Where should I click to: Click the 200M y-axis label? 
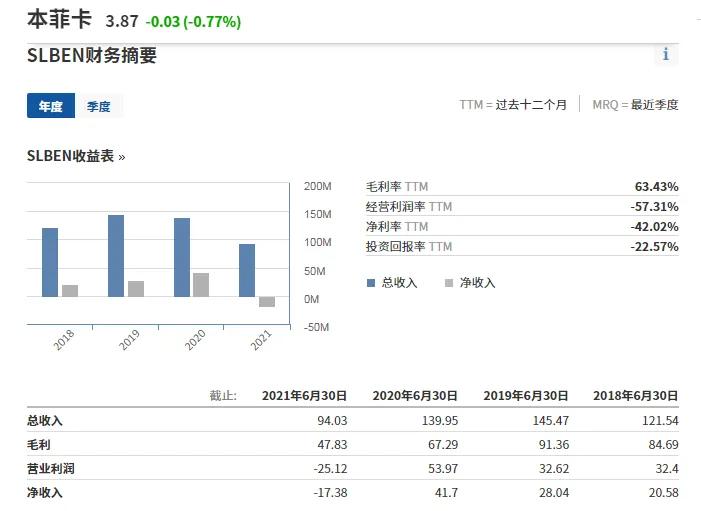coord(318,186)
